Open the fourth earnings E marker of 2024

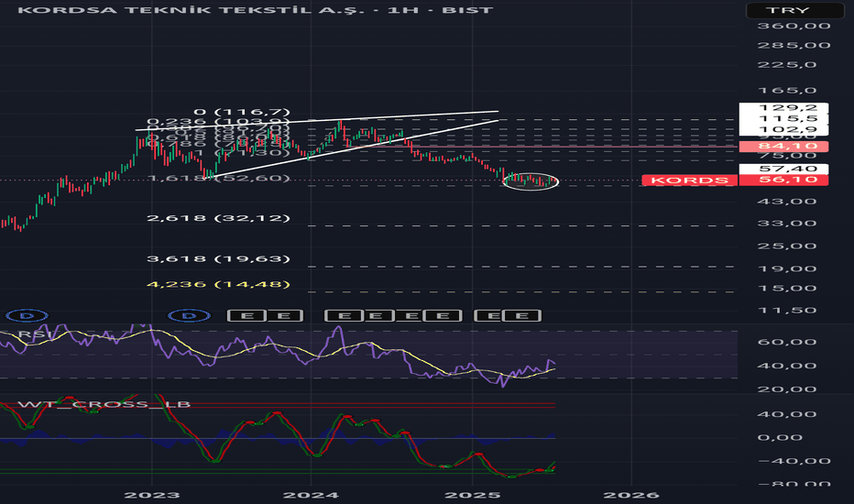(x=443, y=315)
